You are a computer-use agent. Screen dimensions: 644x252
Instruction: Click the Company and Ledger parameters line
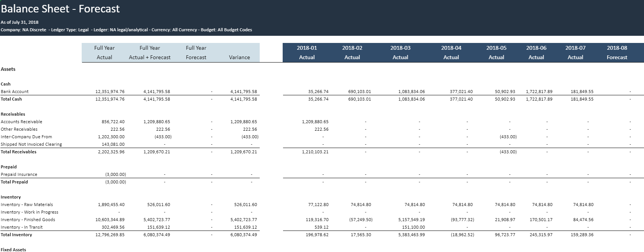click(x=126, y=30)
